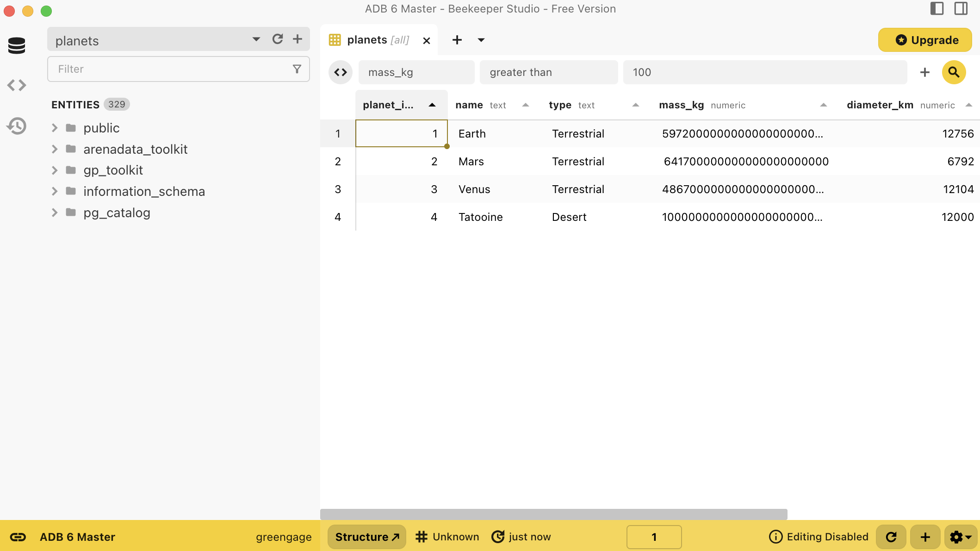Image resolution: width=980 pixels, height=551 pixels.
Task: Click the horizontal table scrollbar
Action: point(553,514)
